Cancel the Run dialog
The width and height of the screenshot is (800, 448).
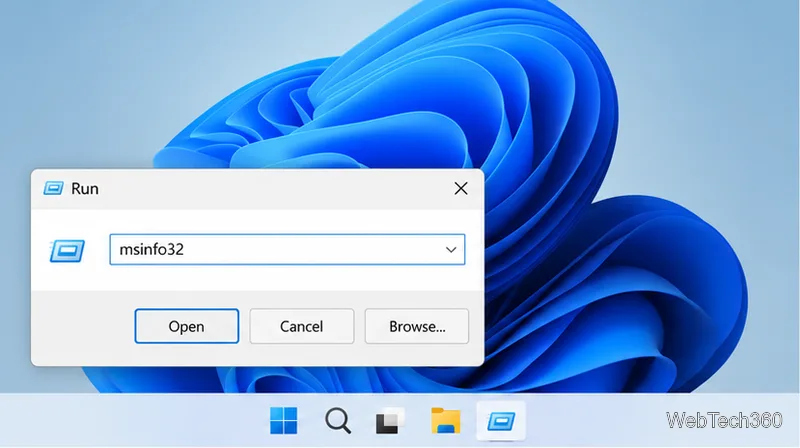(302, 326)
